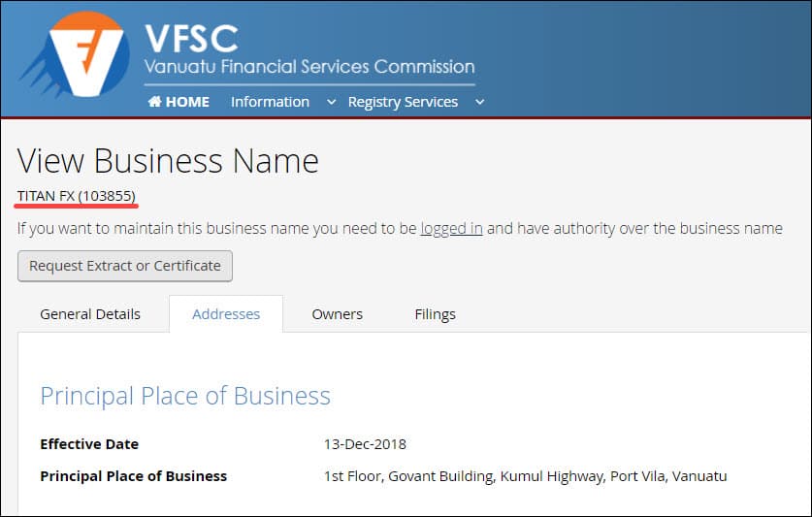
Task: Click the large VFSC title text
Action: coord(190,38)
